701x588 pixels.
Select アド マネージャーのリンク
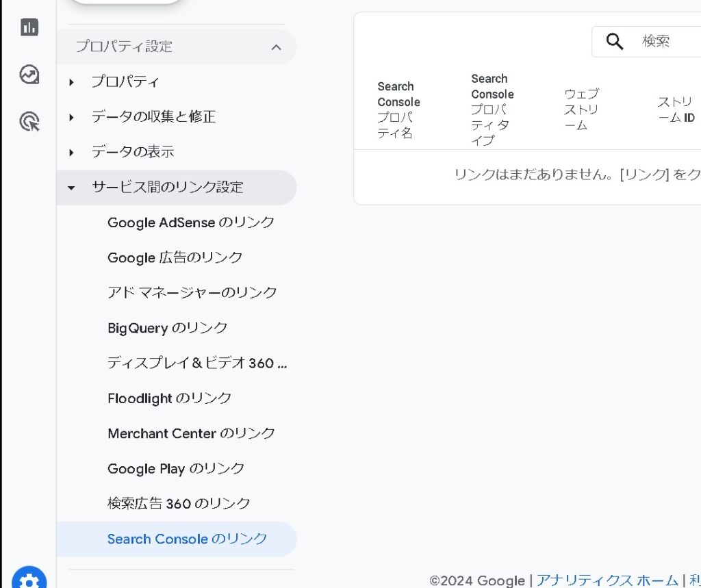(192, 292)
